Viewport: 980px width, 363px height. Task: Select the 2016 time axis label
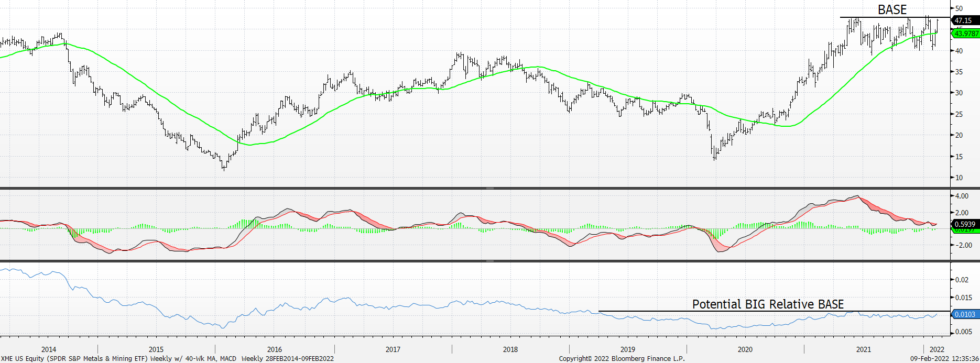coord(275,349)
